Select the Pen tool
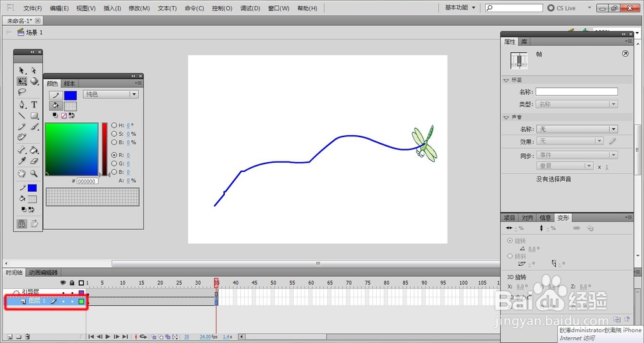This screenshot has height=343, width=644. (x=22, y=105)
